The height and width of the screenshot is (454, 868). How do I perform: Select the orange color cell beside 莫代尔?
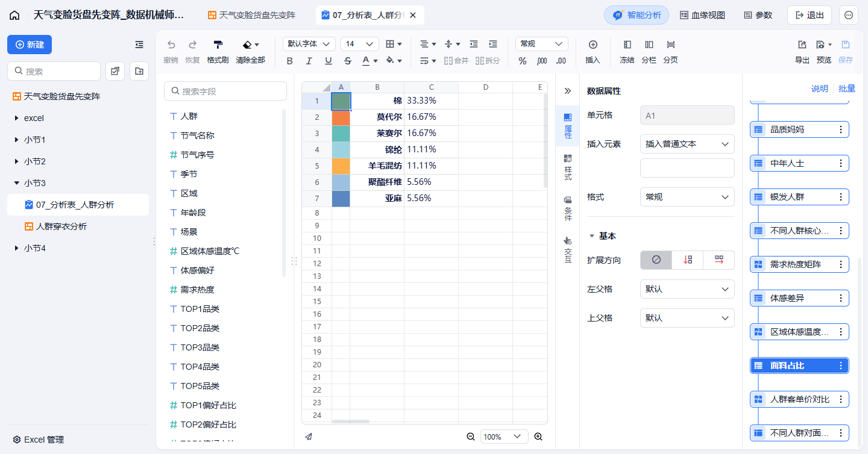(341, 117)
